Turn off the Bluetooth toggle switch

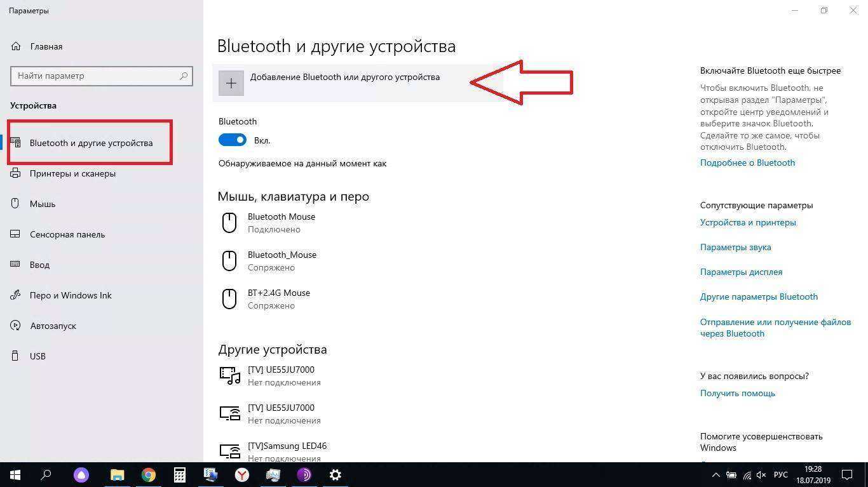tap(233, 140)
